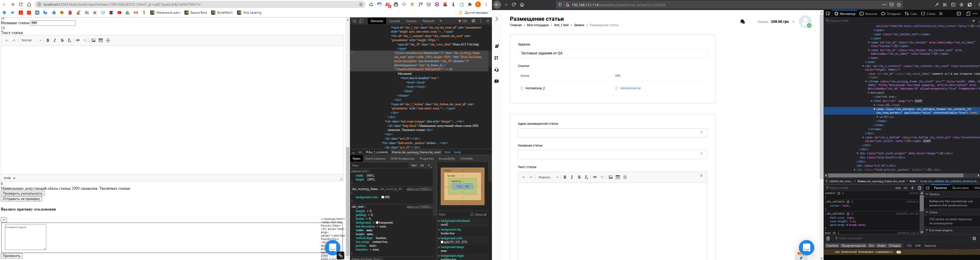
Task: Toggle the Ошибки console filter
Action: pos(832,246)
